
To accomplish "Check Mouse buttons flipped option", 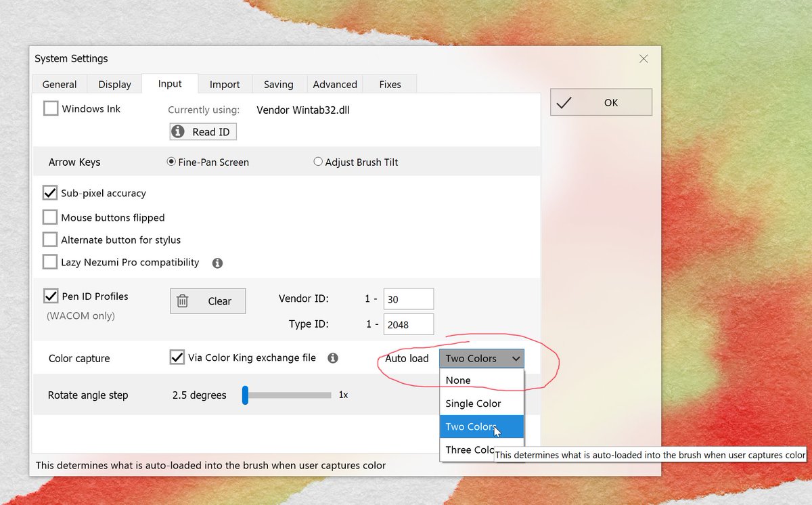I will pyautogui.click(x=49, y=217).
